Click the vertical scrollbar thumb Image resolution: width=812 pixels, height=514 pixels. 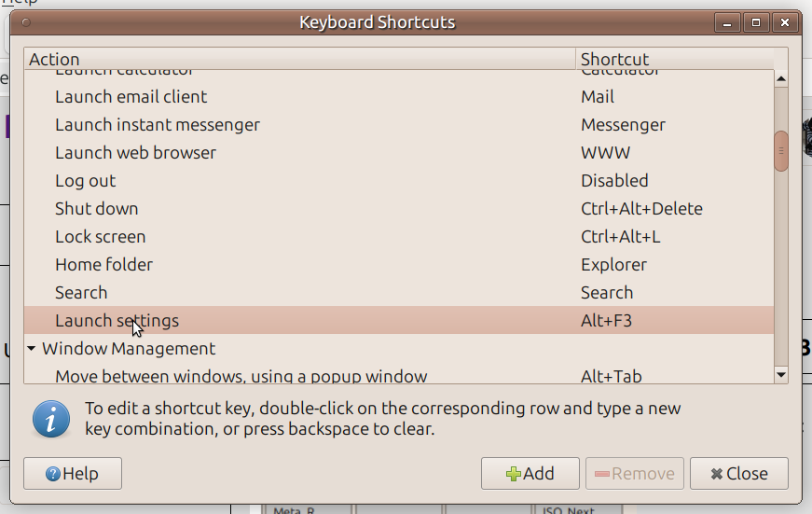pyautogui.click(x=781, y=151)
